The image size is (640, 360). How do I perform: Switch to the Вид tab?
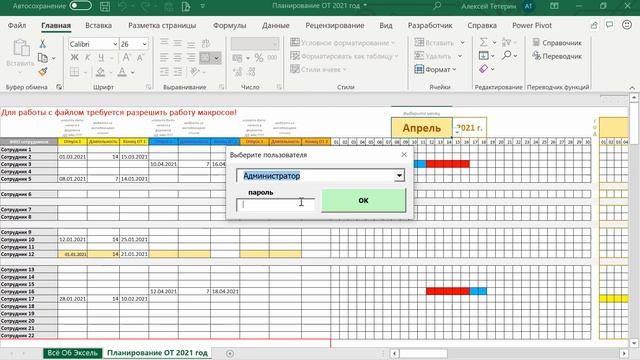[386, 25]
